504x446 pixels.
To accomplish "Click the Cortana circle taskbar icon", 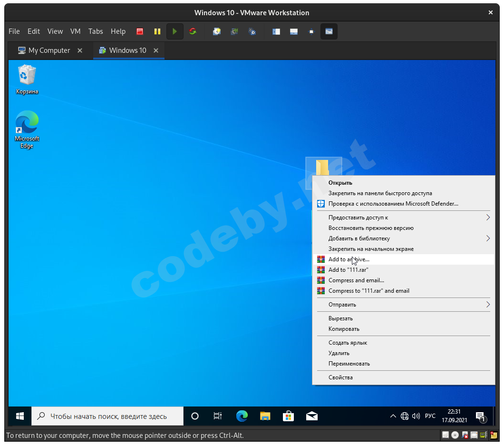I will coord(195,416).
